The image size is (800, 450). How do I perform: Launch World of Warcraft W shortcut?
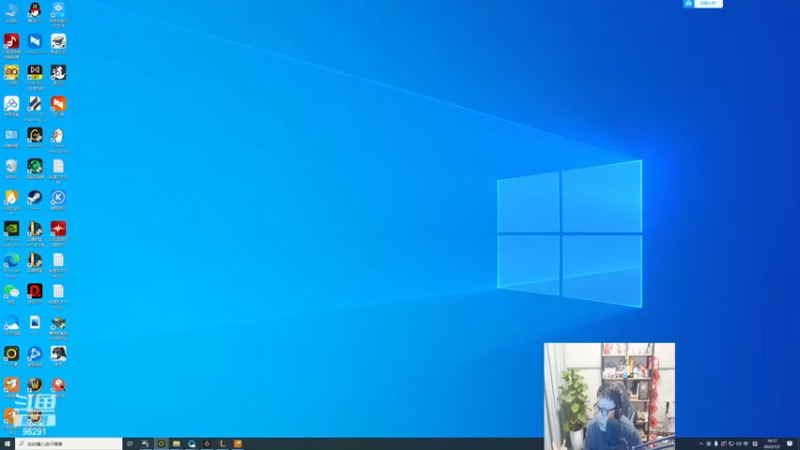tap(35, 385)
